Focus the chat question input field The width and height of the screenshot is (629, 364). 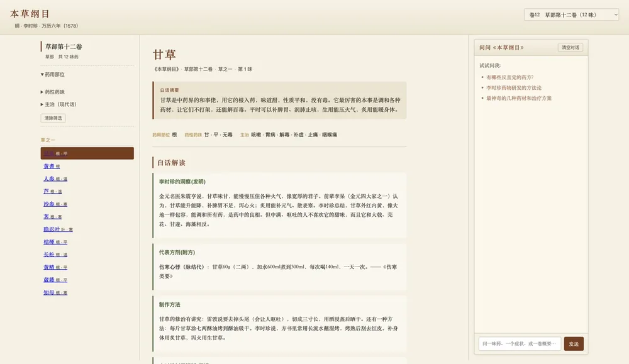pos(520,343)
